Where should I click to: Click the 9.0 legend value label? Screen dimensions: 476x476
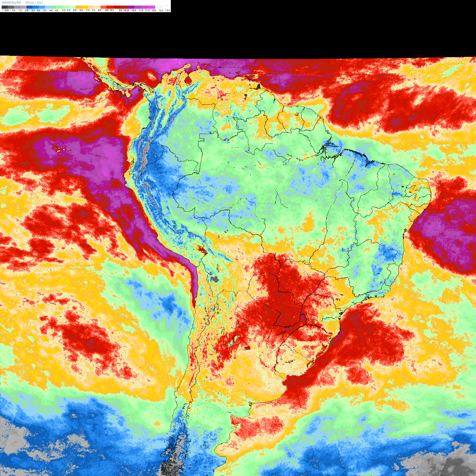[x=112, y=10]
